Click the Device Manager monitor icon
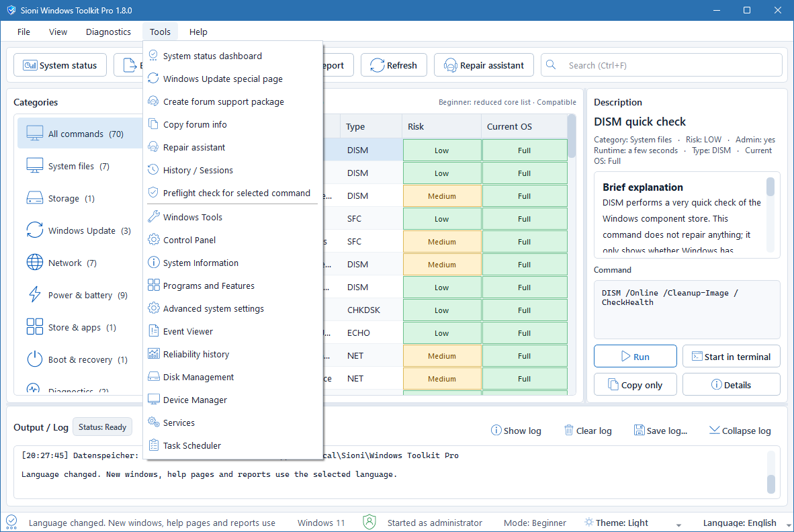 pyautogui.click(x=153, y=400)
